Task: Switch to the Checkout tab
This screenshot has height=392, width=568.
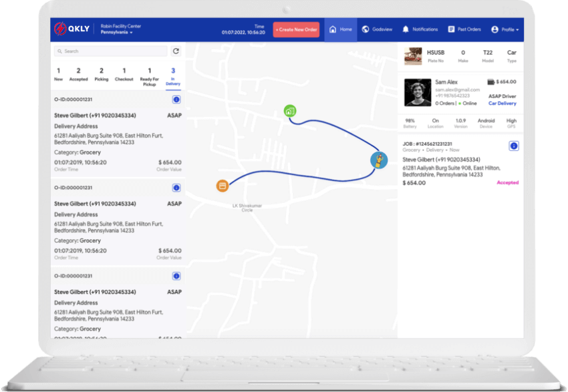Action: click(124, 74)
